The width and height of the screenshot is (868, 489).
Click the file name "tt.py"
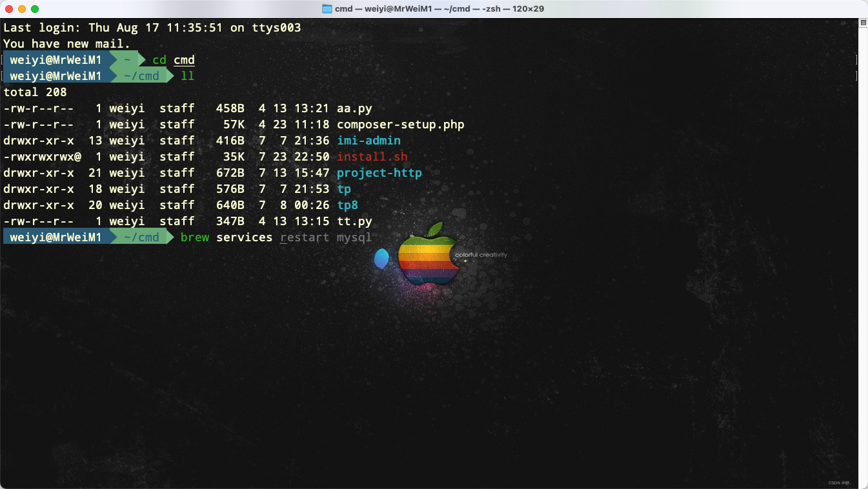pos(354,221)
